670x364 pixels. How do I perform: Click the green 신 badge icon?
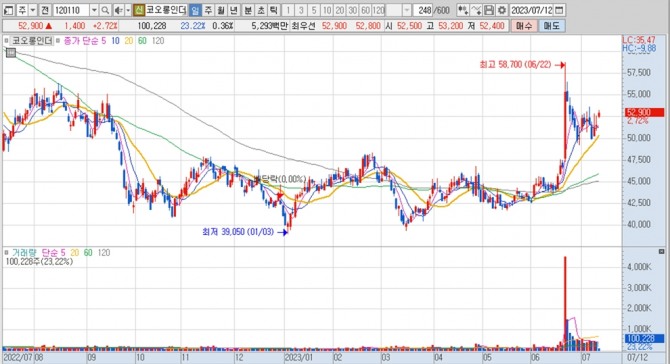tap(139, 10)
